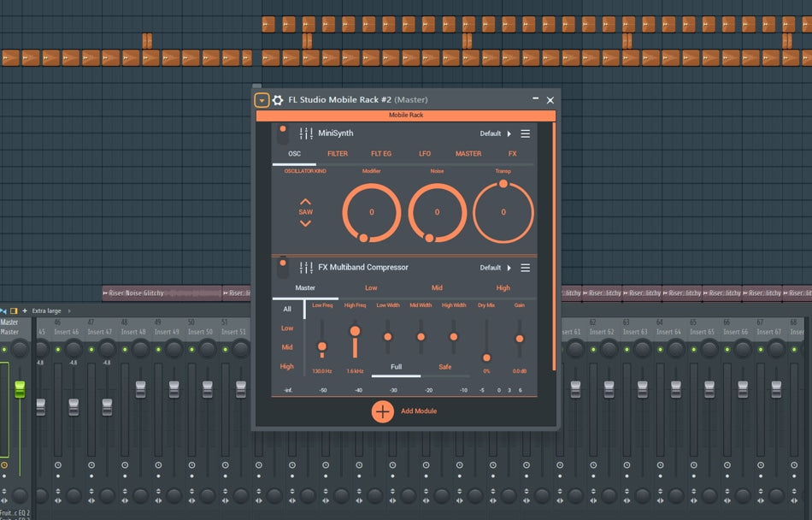This screenshot has width=812, height=520.
Task: Switch to the LFO tab
Action: 425,154
